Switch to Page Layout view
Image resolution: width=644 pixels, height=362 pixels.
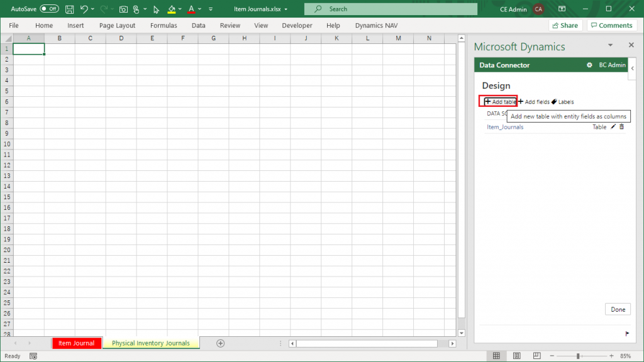(x=517, y=356)
